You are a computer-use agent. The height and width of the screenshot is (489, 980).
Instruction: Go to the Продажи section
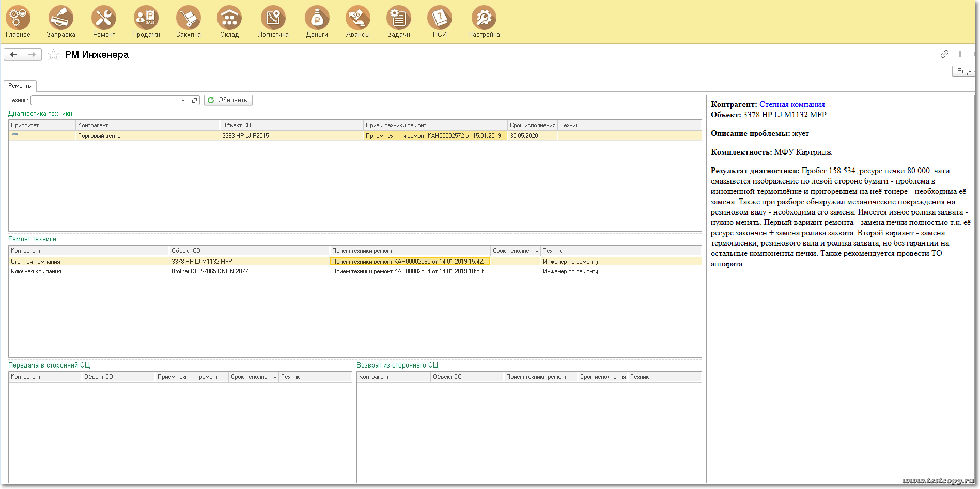(146, 19)
